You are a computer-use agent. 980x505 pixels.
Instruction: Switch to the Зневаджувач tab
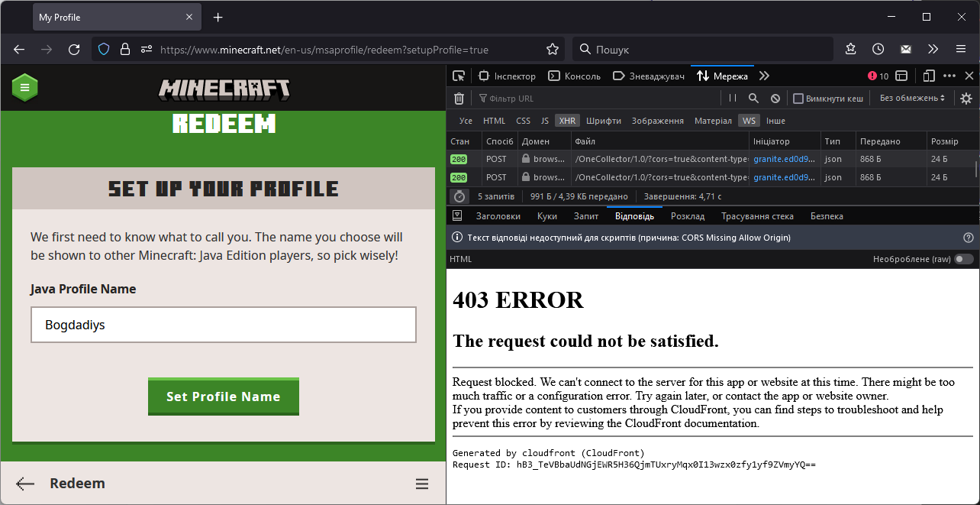[649, 76]
